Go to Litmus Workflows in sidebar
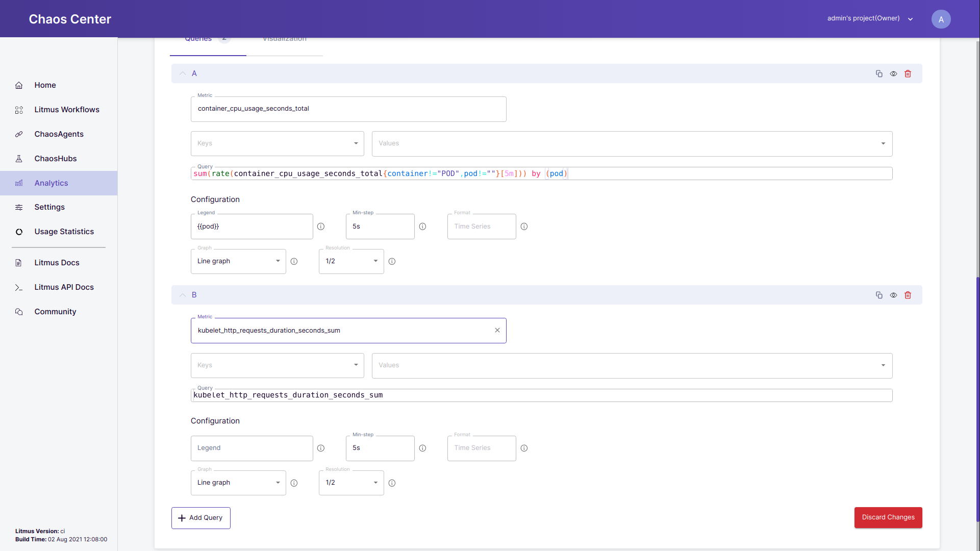Screen dimensions: 980x551 (x=67, y=110)
